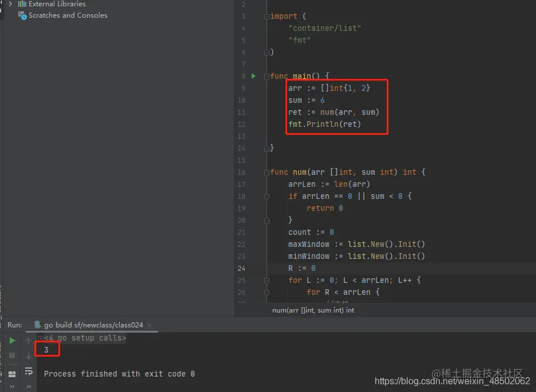
Task: Select Scratches and Consoles in project tree
Action: tap(68, 15)
